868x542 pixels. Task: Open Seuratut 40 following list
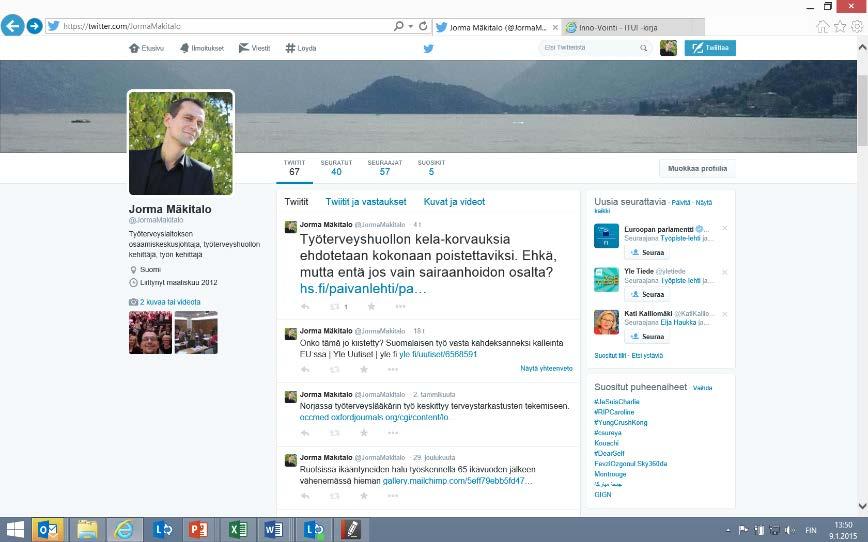coord(336,168)
